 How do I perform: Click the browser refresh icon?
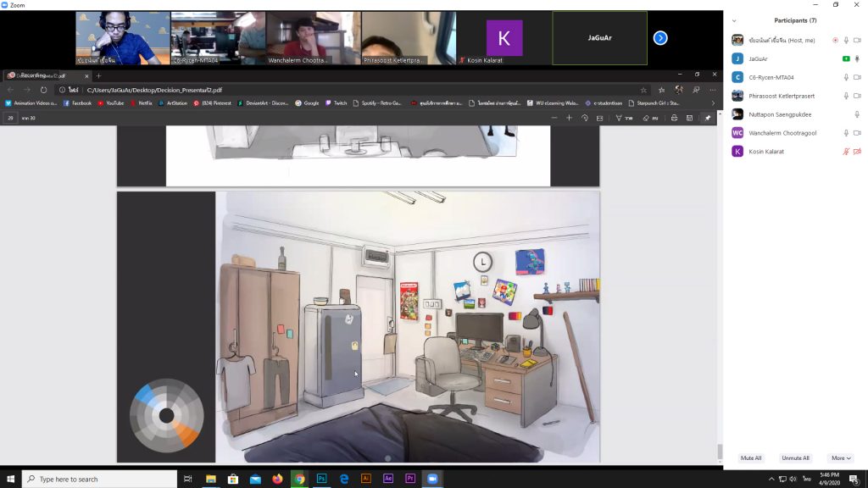click(44, 90)
